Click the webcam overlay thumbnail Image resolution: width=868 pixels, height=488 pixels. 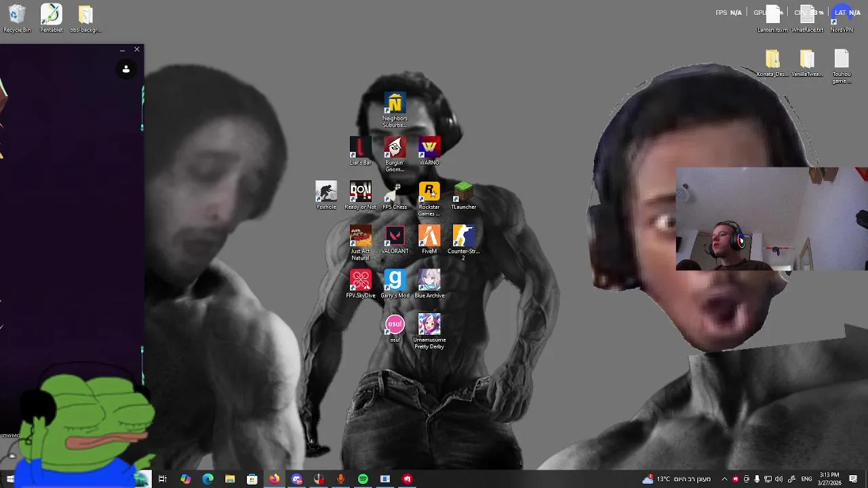[772, 219]
